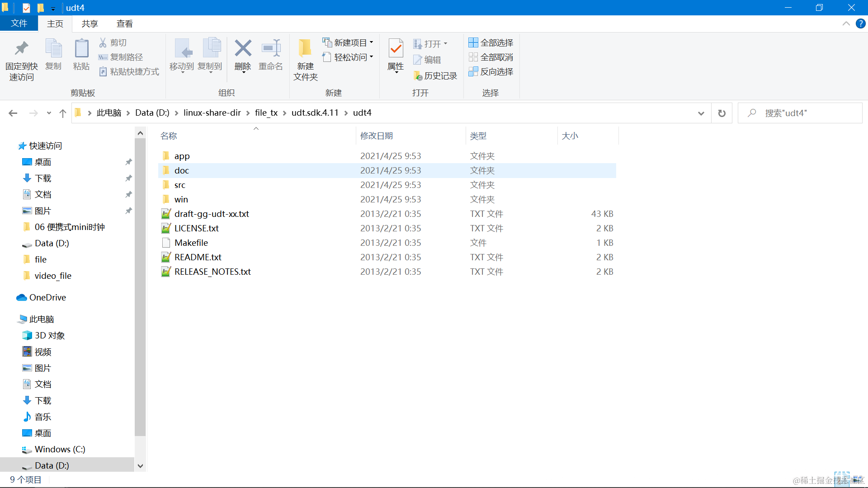
Task: Switch to the View (查看) ribbon tab
Action: tap(124, 23)
